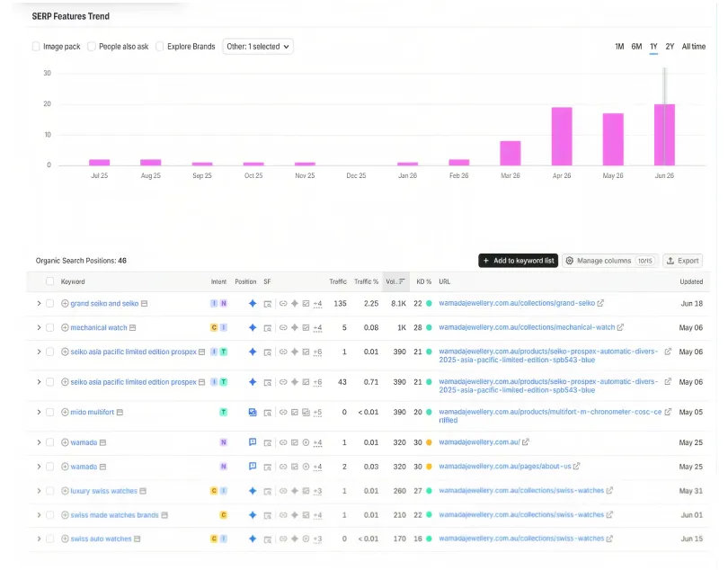
Task: Open the "Other: 1 selected" dropdown
Action: (x=258, y=47)
